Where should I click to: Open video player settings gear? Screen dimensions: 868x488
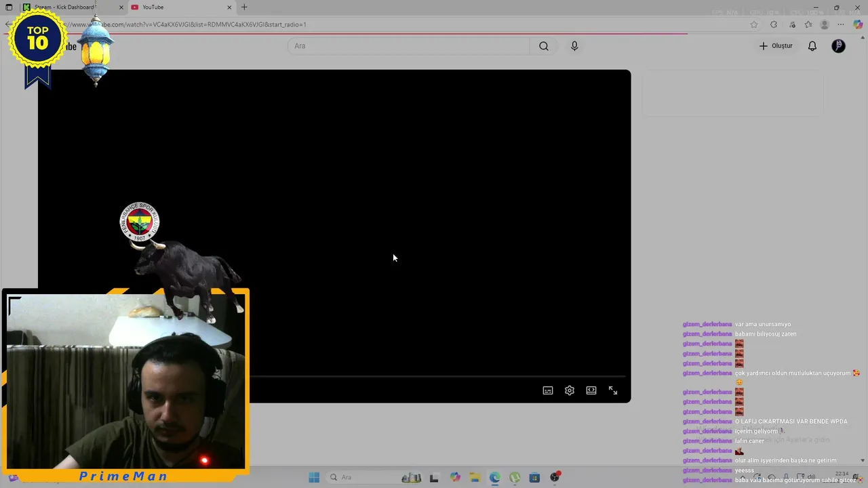(570, 390)
